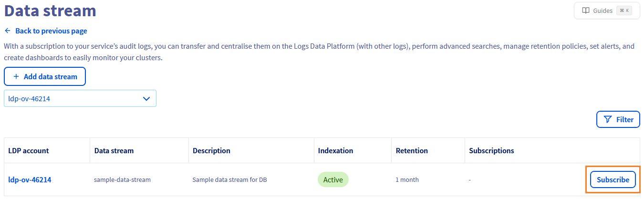Click the plus icon for adding a stream
The width and height of the screenshot is (644, 200).
pos(16,76)
